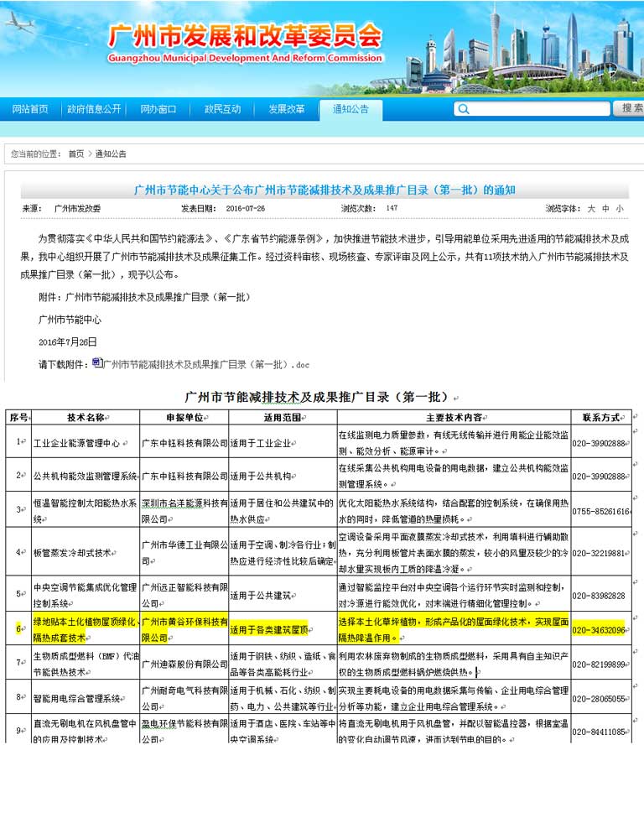Click the highlighted phone number 020-34632096
The height and width of the screenshot is (839, 644).
point(600,629)
